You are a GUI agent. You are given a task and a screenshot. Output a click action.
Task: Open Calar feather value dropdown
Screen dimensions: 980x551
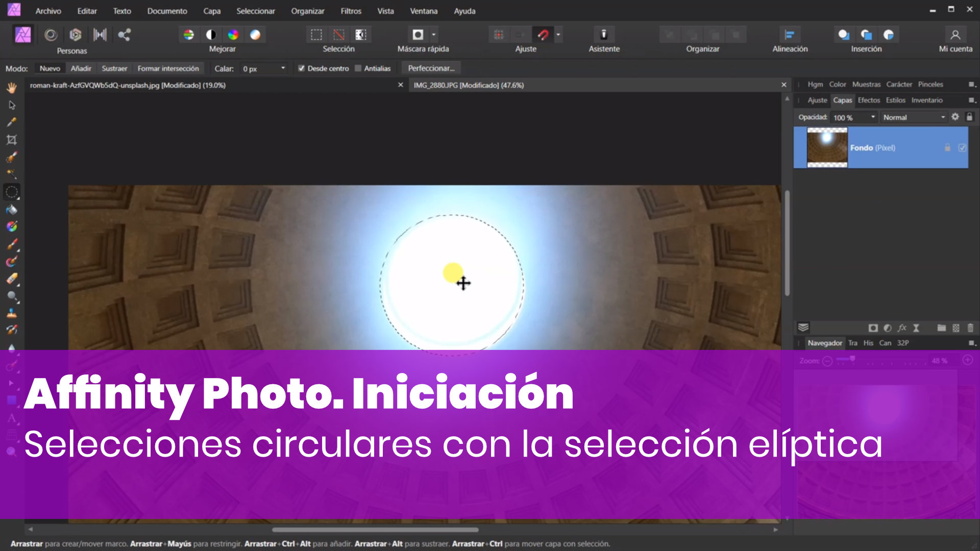pos(283,68)
